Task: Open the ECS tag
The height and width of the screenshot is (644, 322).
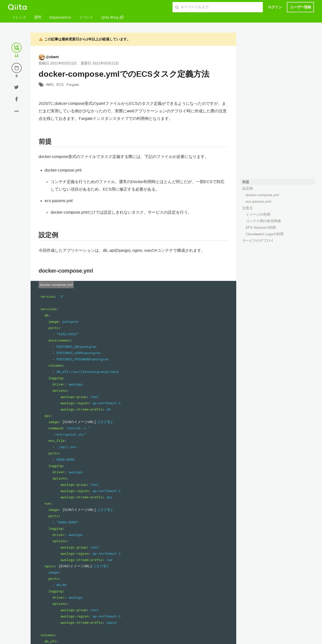Action: coord(60,85)
